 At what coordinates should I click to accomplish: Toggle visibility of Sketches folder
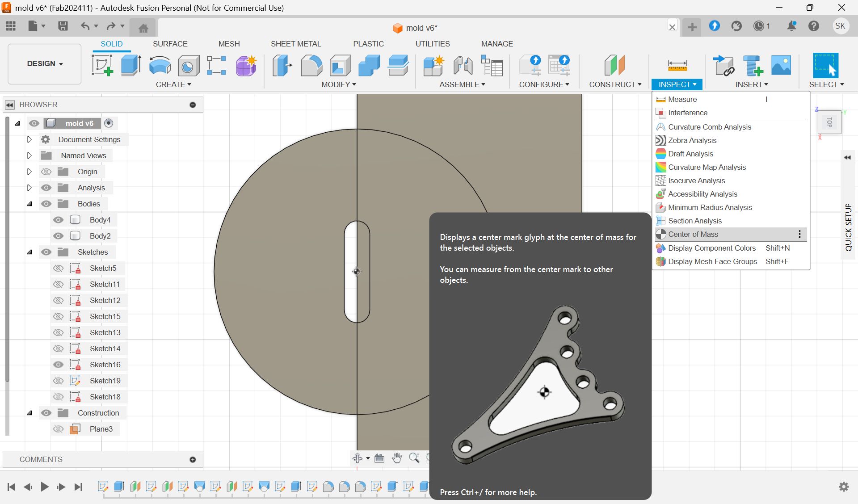click(x=46, y=252)
